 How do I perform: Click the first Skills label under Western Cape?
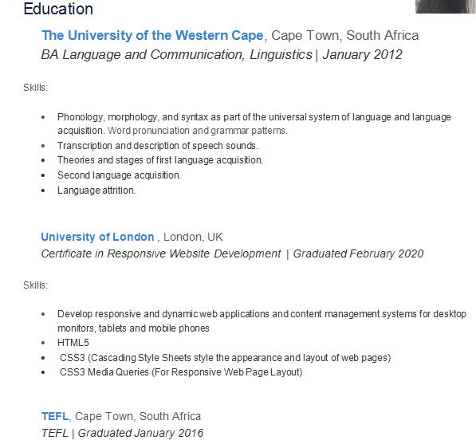coord(36,88)
